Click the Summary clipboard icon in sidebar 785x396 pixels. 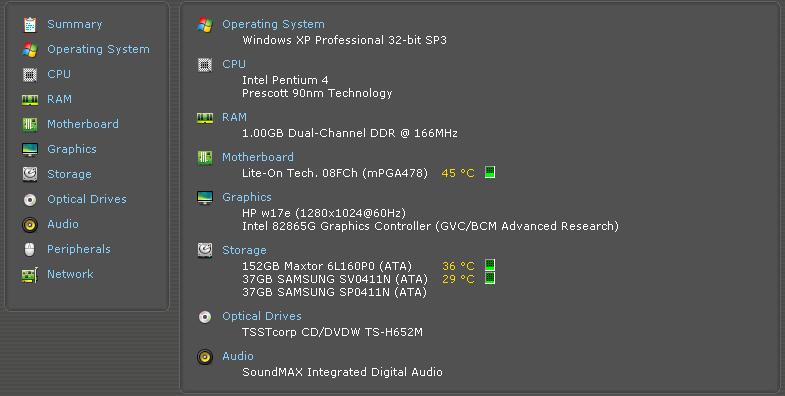click(x=30, y=25)
